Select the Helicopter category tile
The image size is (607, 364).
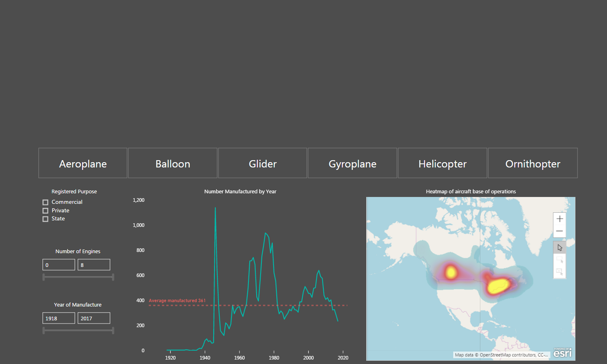point(442,163)
